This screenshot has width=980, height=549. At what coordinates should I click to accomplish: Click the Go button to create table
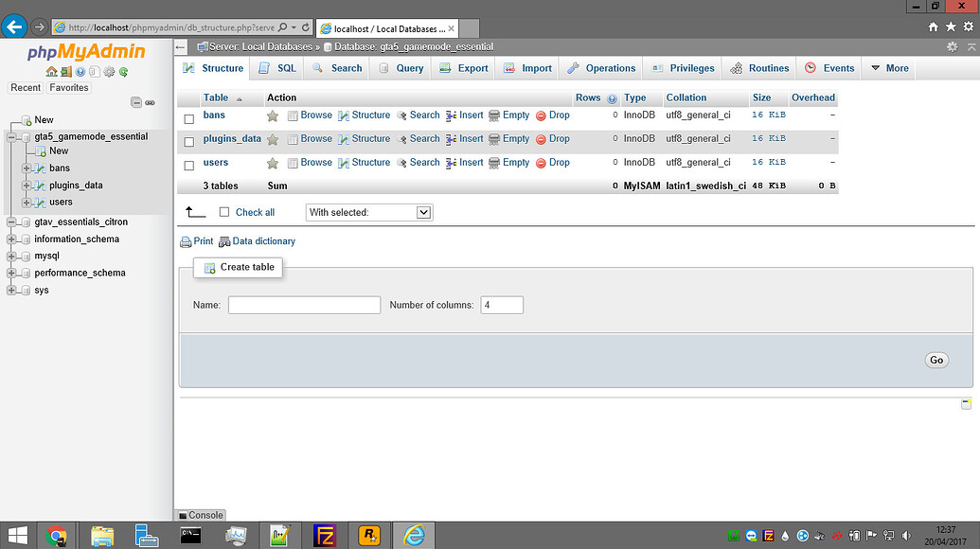click(x=935, y=360)
